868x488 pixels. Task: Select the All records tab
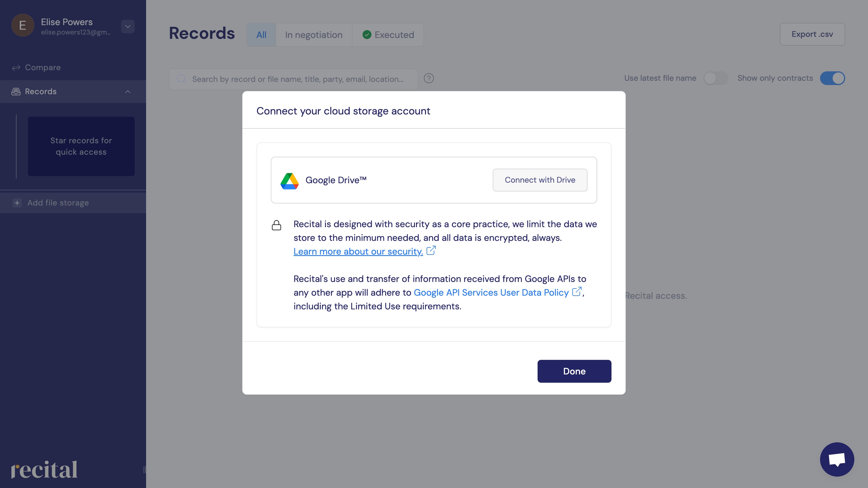click(x=261, y=35)
